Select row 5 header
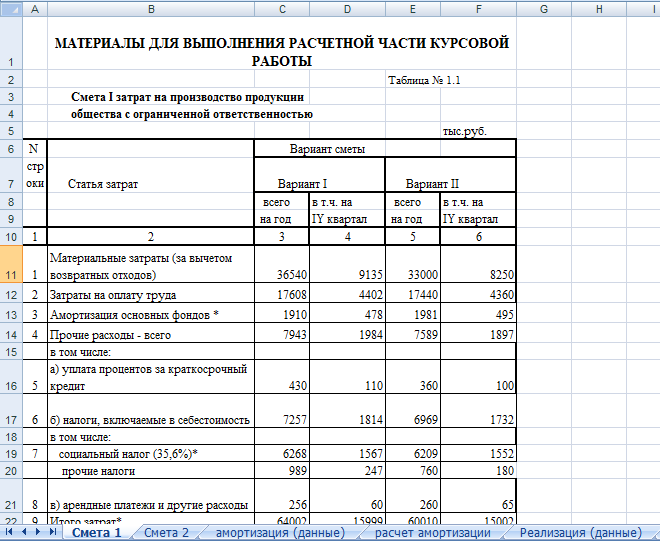 [11, 131]
